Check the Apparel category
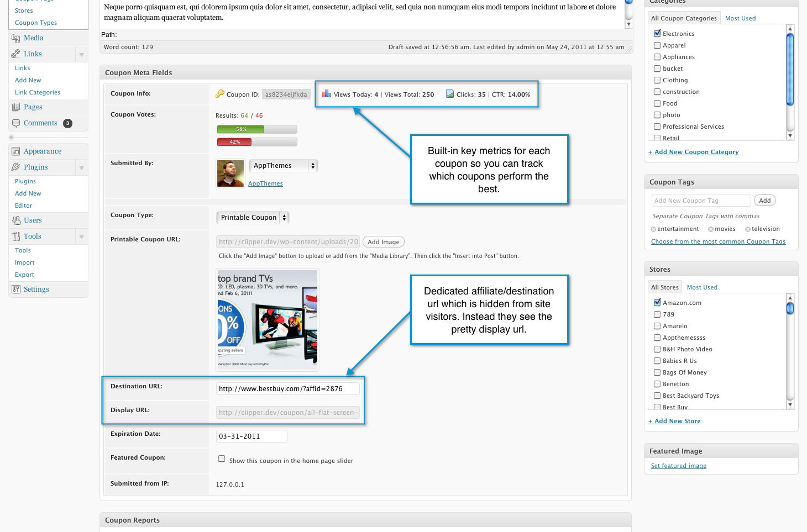The height and width of the screenshot is (532, 807). tap(657, 45)
